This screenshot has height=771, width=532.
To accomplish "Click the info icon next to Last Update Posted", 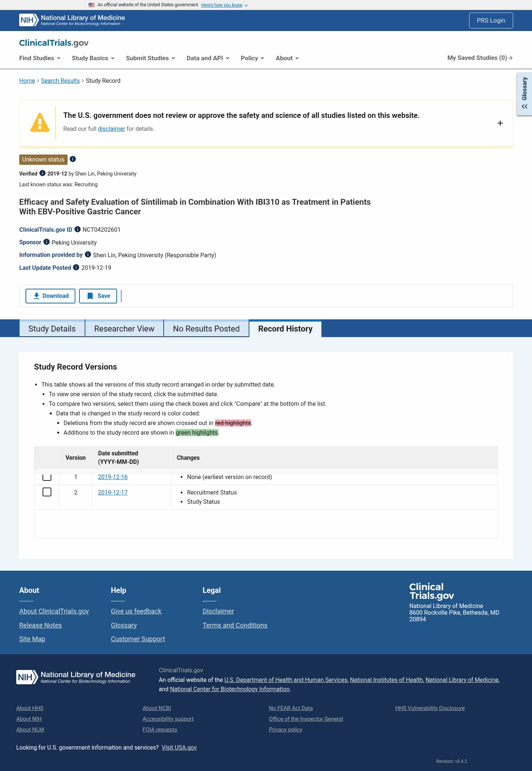I will coord(76,267).
